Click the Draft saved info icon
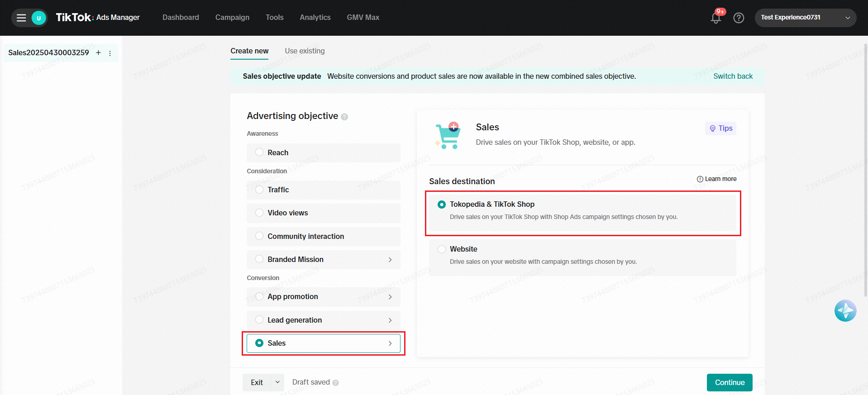 pyautogui.click(x=335, y=383)
